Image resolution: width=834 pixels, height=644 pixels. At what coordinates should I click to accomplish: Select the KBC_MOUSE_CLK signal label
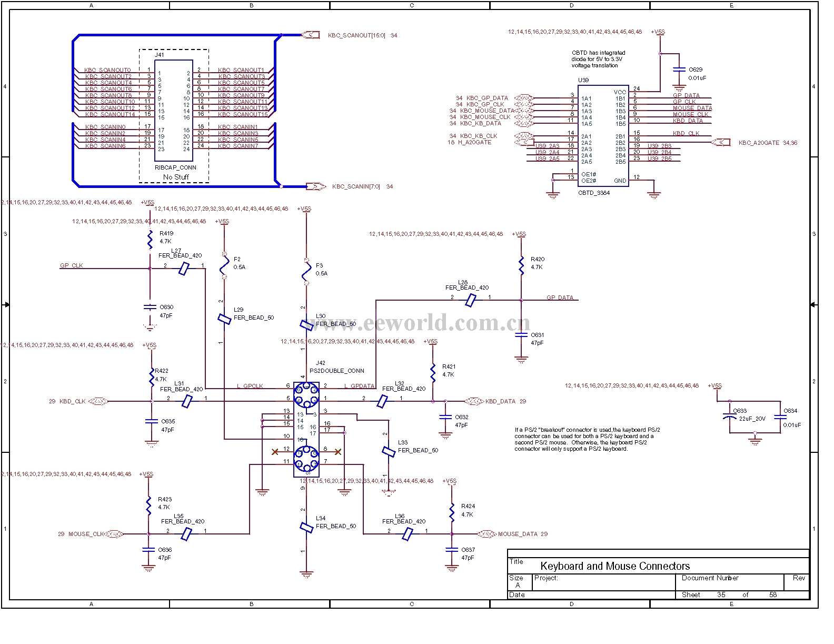click(485, 117)
